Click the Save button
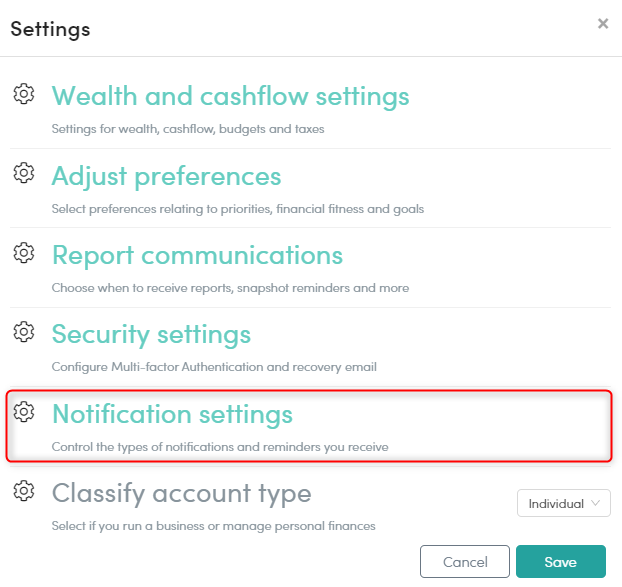 [560, 562]
